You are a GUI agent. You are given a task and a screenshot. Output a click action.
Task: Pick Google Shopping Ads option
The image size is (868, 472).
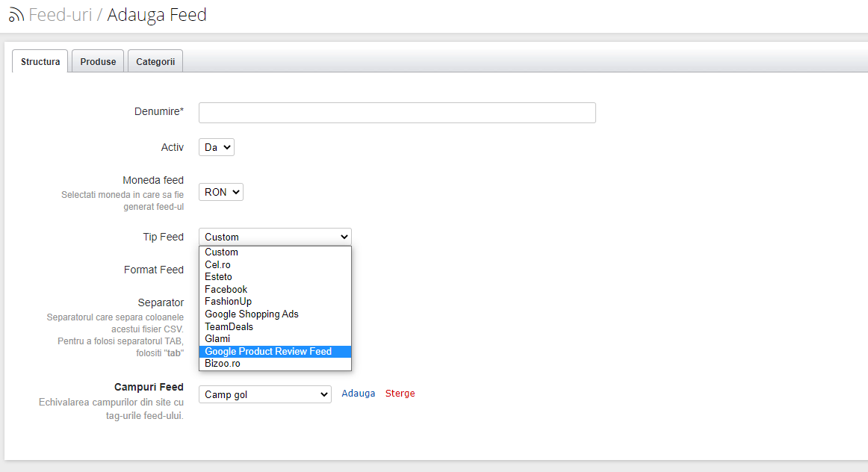[x=275, y=314]
